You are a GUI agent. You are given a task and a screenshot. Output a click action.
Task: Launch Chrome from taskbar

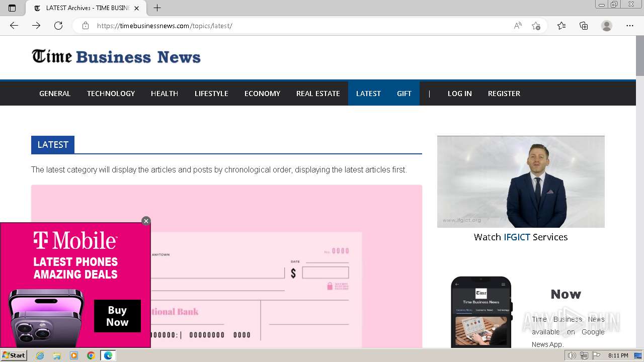coord(91,355)
